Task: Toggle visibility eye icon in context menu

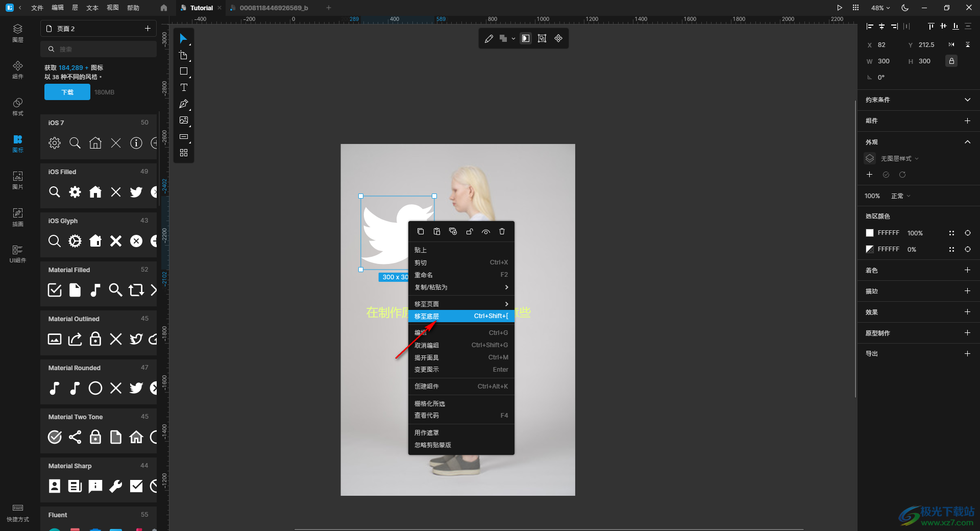Action: [x=486, y=232]
